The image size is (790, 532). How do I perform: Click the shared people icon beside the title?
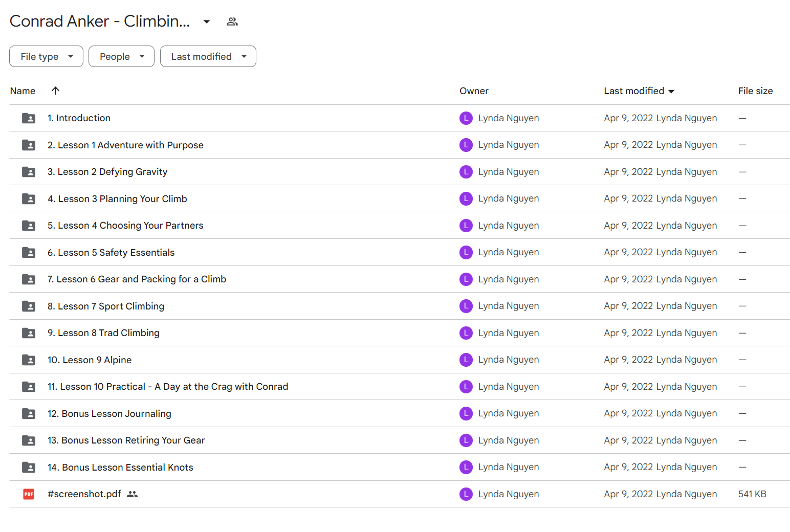click(232, 21)
